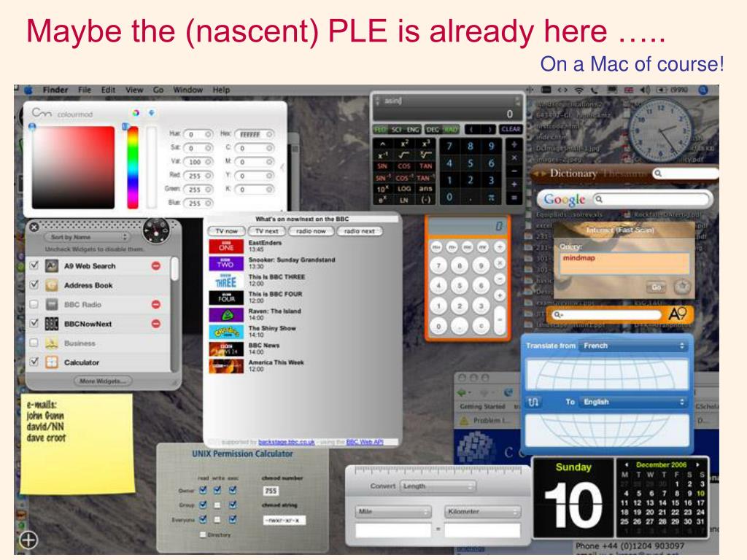This screenshot has height=560, width=747.
Task: Open the Apple menu
Action: coord(28,90)
